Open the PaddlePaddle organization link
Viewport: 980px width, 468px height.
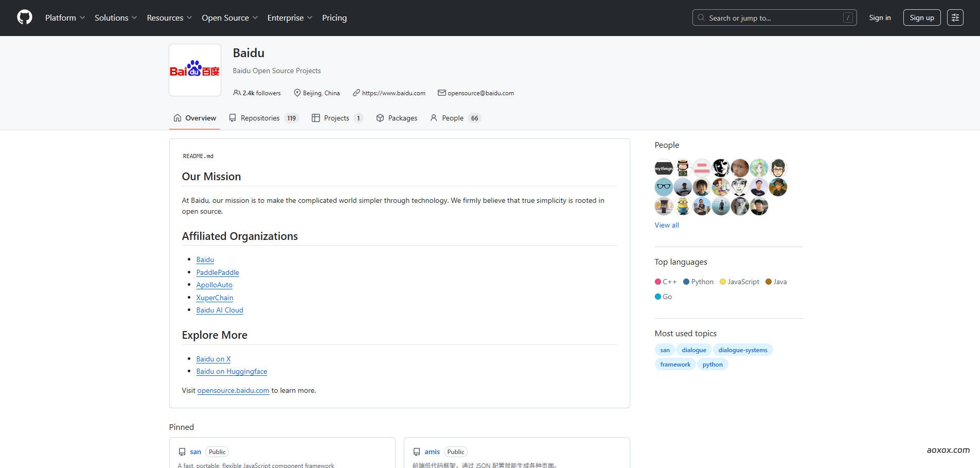(x=218, y=272)
